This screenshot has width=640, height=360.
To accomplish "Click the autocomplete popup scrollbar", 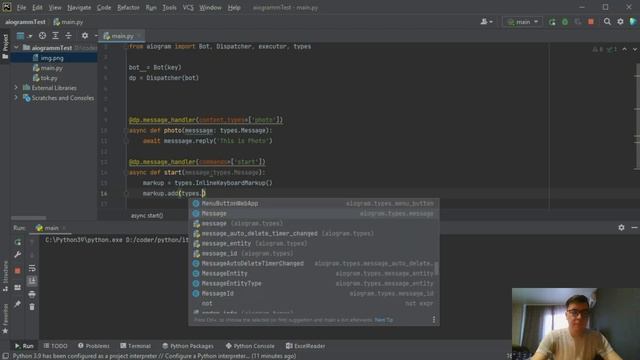I will 436,268.
